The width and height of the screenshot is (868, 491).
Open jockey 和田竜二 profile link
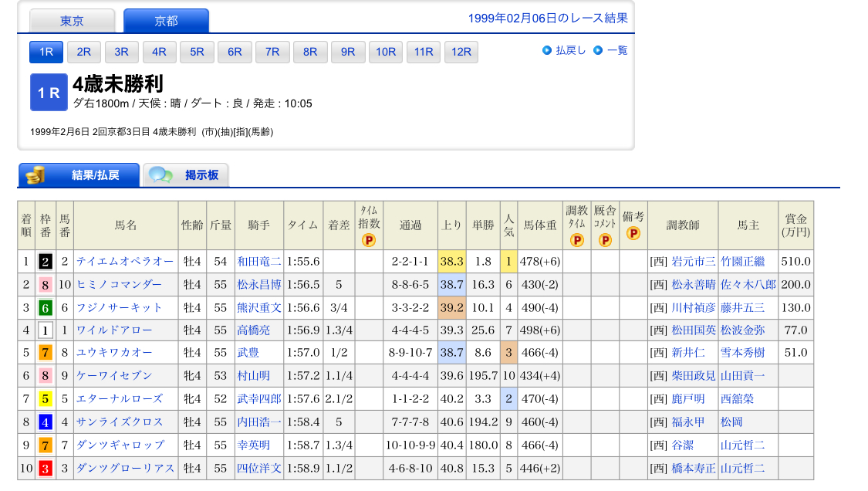(259, 262)
